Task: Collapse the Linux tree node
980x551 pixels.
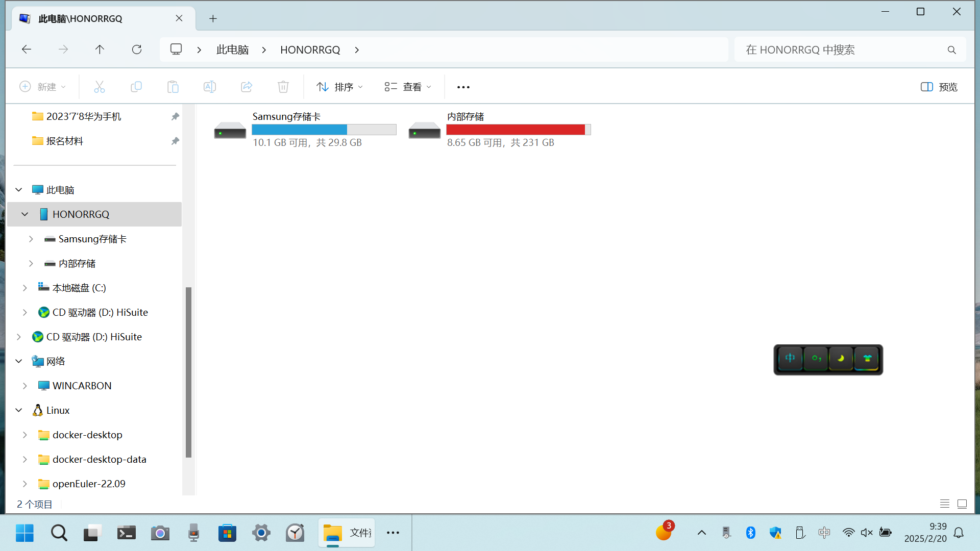Action: point(19,410)
